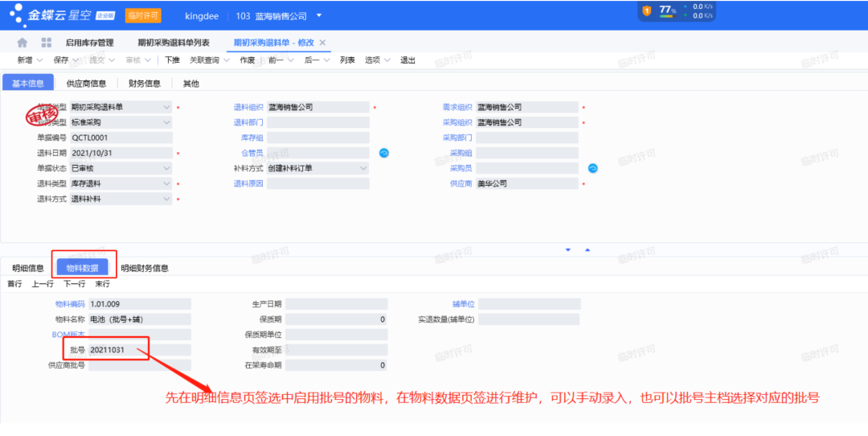Open the 补料方式 dropdown showing 创建补料订单

(317, 168)
